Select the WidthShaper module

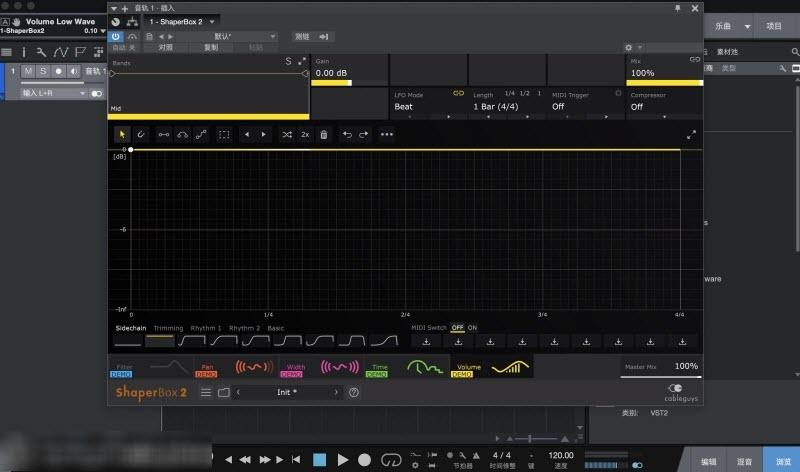[x=321, y=367]
